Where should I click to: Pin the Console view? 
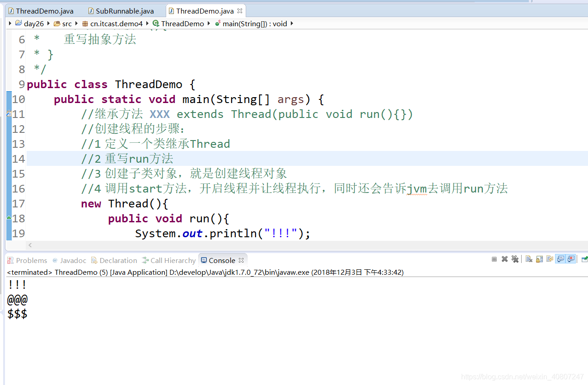(x=584, y=259)
